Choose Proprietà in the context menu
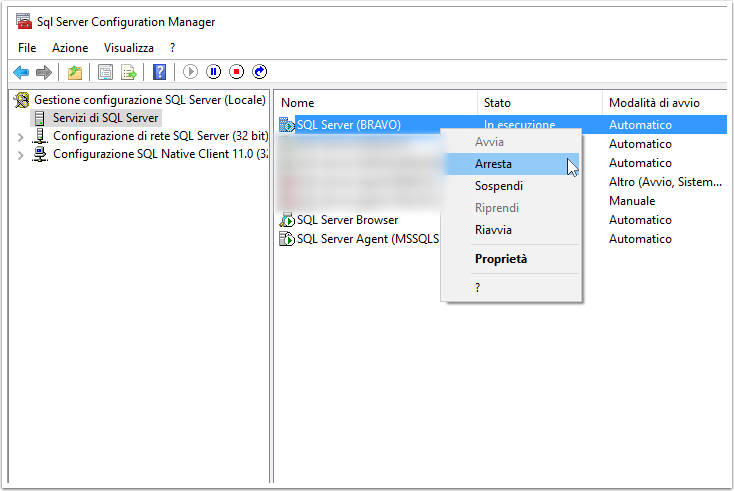Screen dimensions: 734x491 [x=511, y=259]
